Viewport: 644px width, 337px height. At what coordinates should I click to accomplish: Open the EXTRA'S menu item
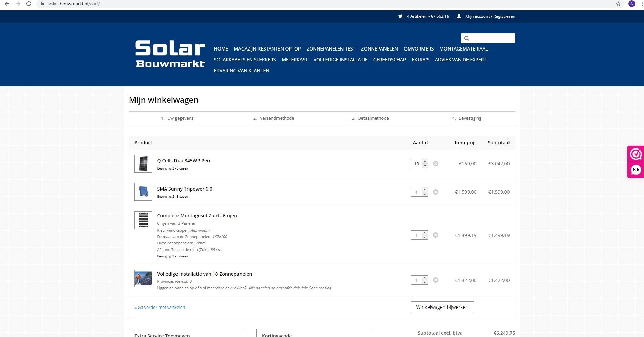pyautogui.click(x=420, y=60)
